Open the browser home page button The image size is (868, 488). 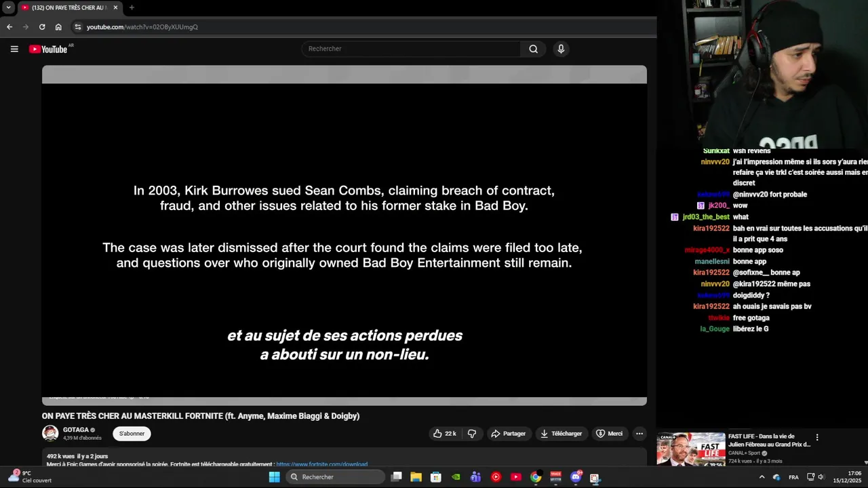[x=58, y=27]
